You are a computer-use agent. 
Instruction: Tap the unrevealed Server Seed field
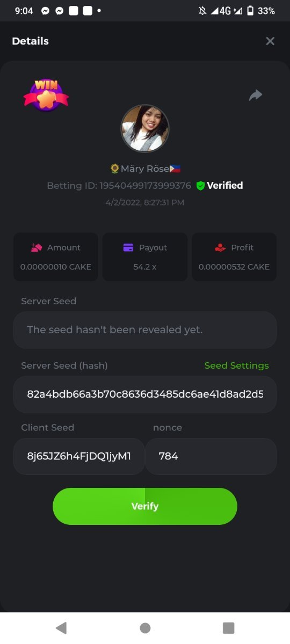(x=145, y=330)
